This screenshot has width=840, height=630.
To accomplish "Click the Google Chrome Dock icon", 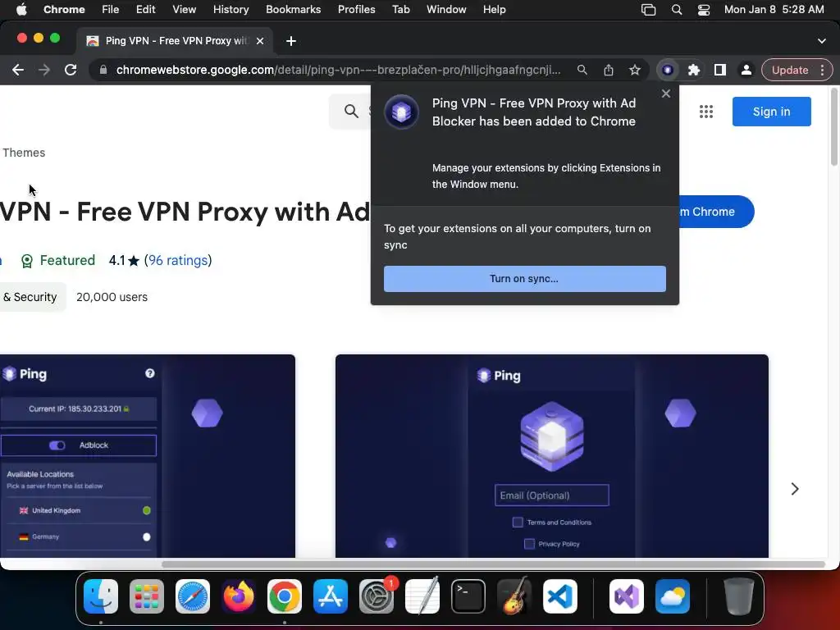I will pos(285,596).
